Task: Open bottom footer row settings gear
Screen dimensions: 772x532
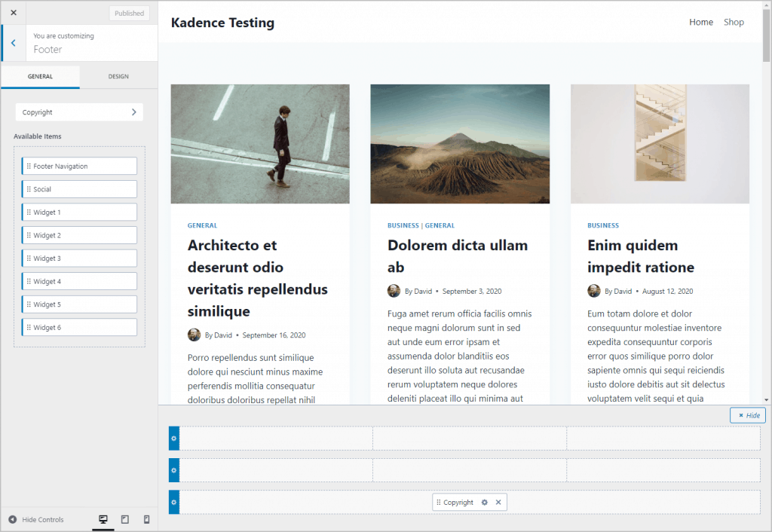Action: [x=173, y=502]
